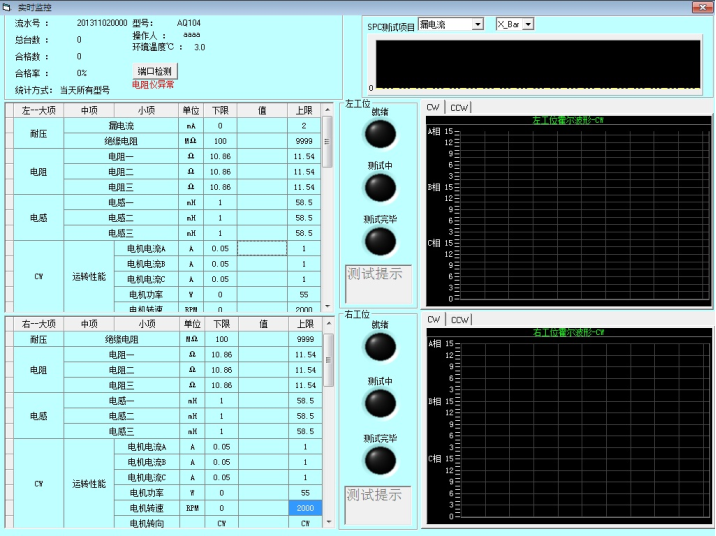The image size is (716, 536).
Task: Click the right station 测试提示 text box
Action: coord(378,505)
